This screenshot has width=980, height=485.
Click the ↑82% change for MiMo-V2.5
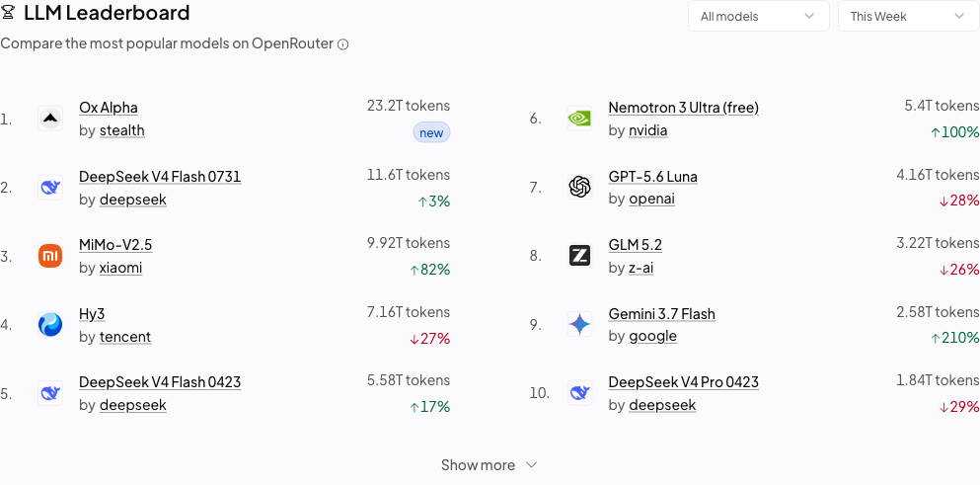[430, 270]
